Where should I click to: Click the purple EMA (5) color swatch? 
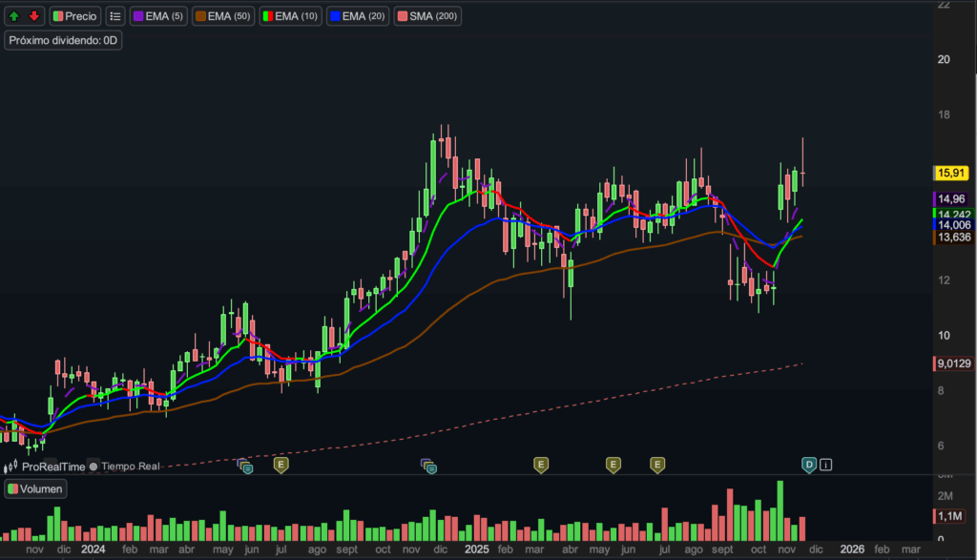tap(138, 16)
